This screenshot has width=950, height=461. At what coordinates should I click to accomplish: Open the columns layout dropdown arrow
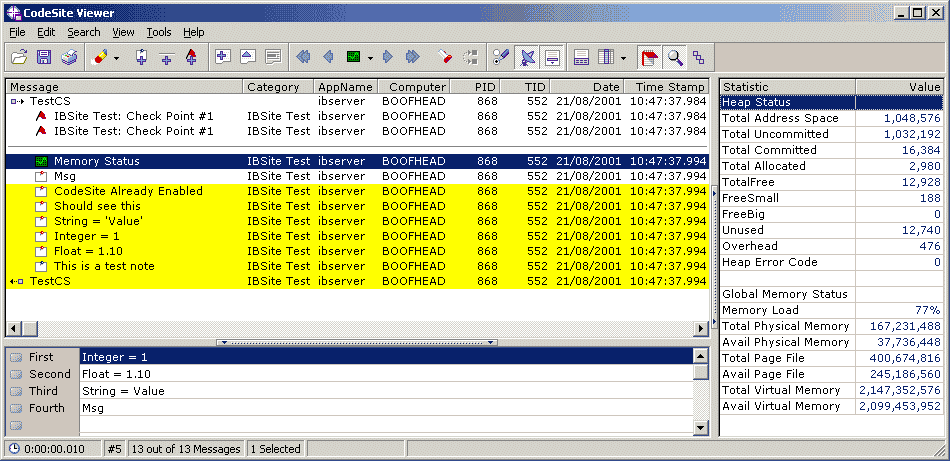(x=623, y=57)
